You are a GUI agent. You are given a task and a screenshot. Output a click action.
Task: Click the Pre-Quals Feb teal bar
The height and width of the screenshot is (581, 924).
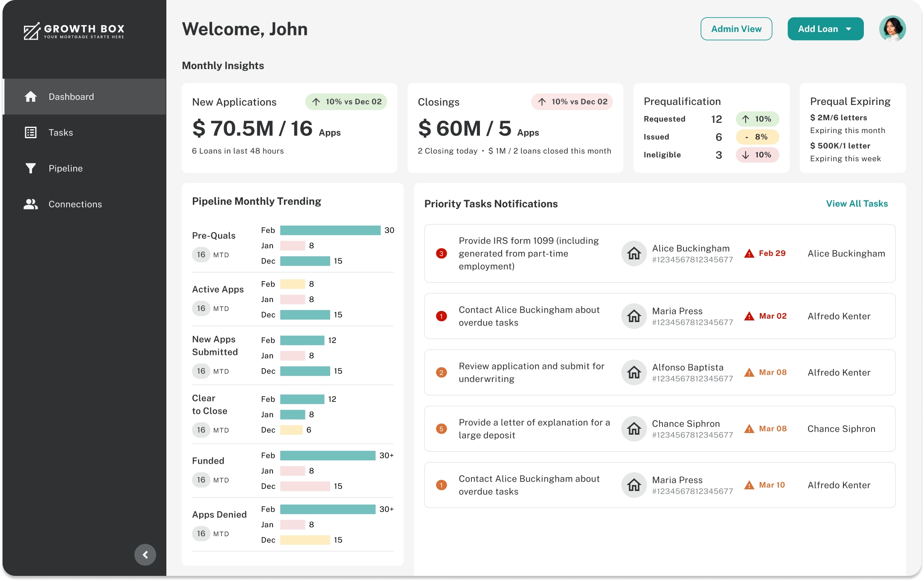coord(330,230)
